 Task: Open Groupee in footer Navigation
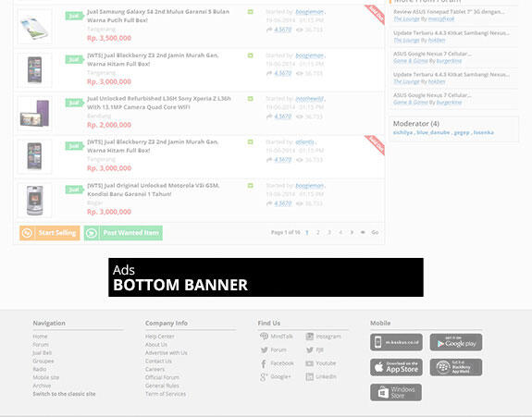pos(43,361)
